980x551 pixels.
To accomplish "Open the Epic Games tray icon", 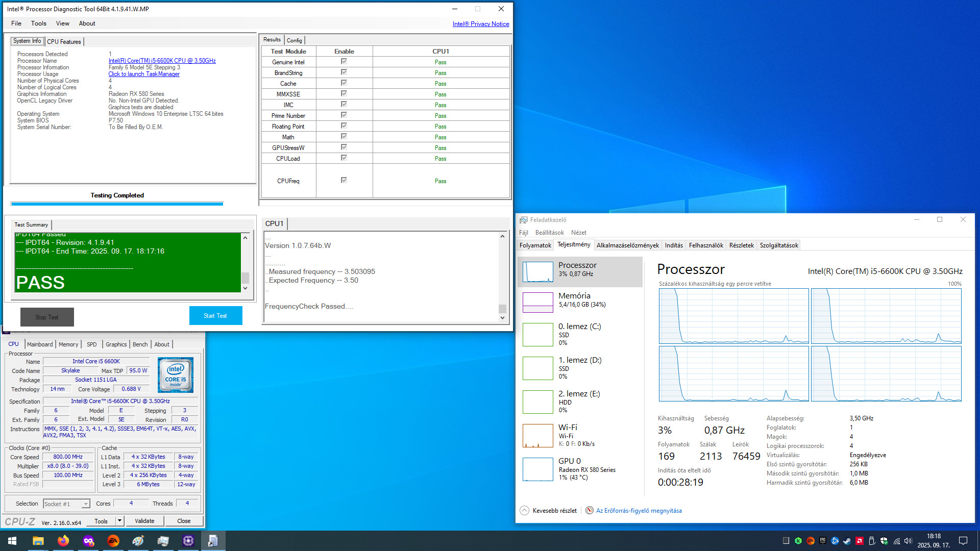I will pos(822,541).
